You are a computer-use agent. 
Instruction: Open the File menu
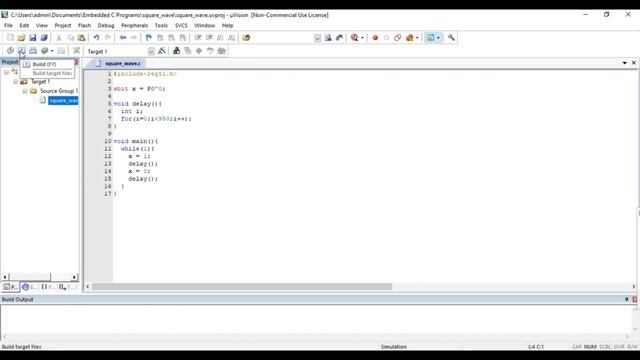coord(8,25)
